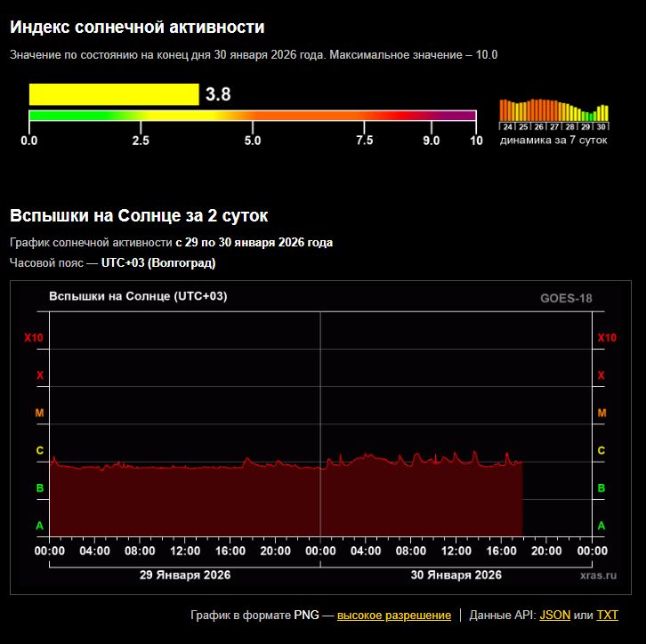The width and height of the screenshot is (646, 644).
Task: Click the rainbow gradient scale strip
Action: (x=252, y=116)
